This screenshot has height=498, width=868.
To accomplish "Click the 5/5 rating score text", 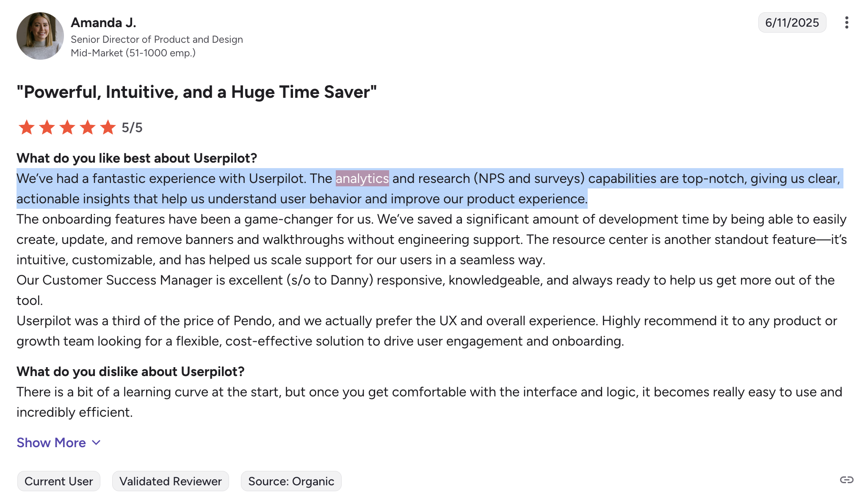I will pyautogui.click(x=132, y=127).
